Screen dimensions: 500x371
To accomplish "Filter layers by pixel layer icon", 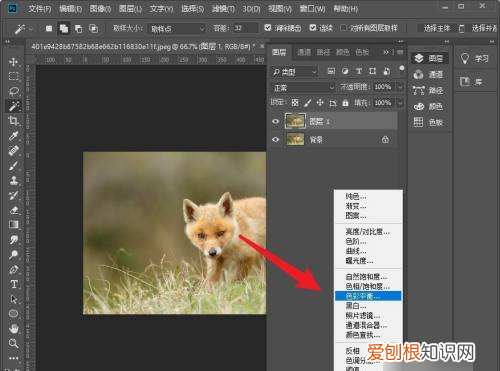I will point(331,71).
